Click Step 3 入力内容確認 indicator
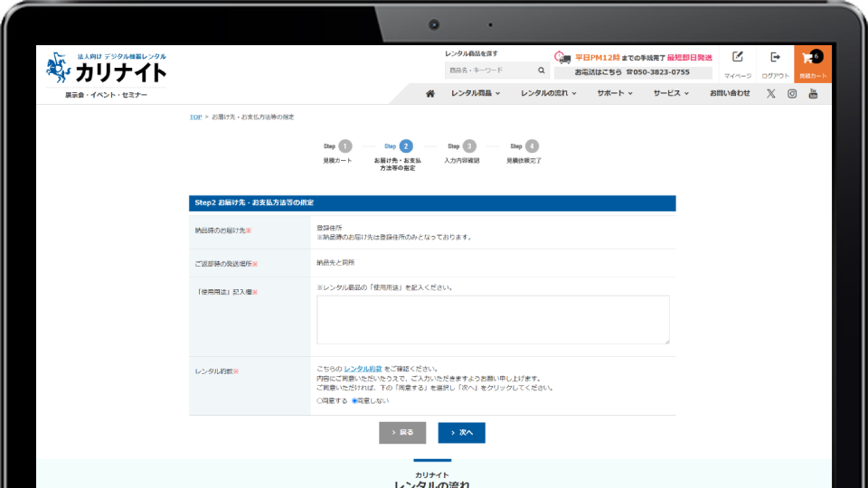The image size is (868, 488). click(x=462, y=152)
